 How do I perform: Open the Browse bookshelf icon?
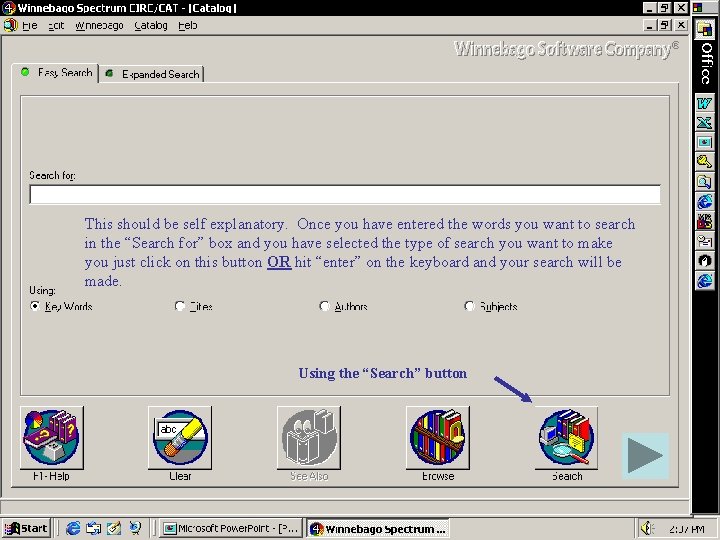[438, 438]
